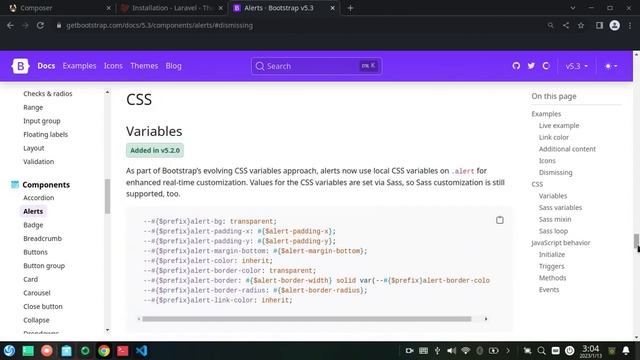Open Visual Studio Code from the taskbar

(141, 351)
